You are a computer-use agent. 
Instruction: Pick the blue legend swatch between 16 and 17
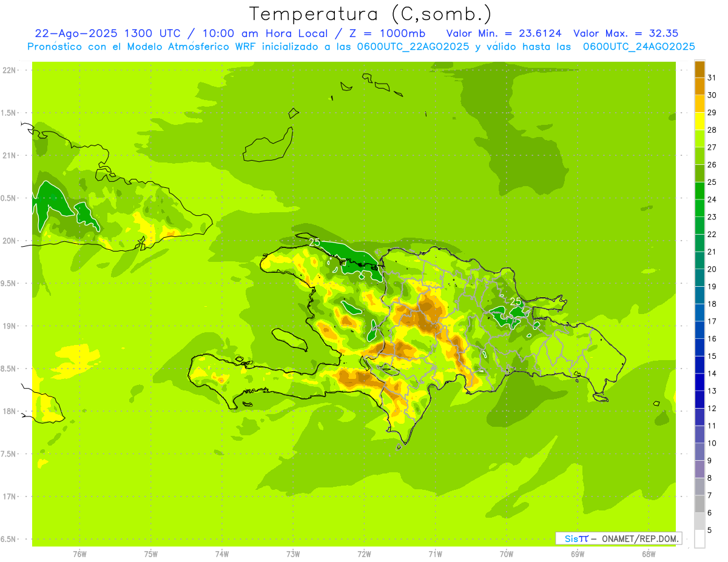[x=699, y=330]
